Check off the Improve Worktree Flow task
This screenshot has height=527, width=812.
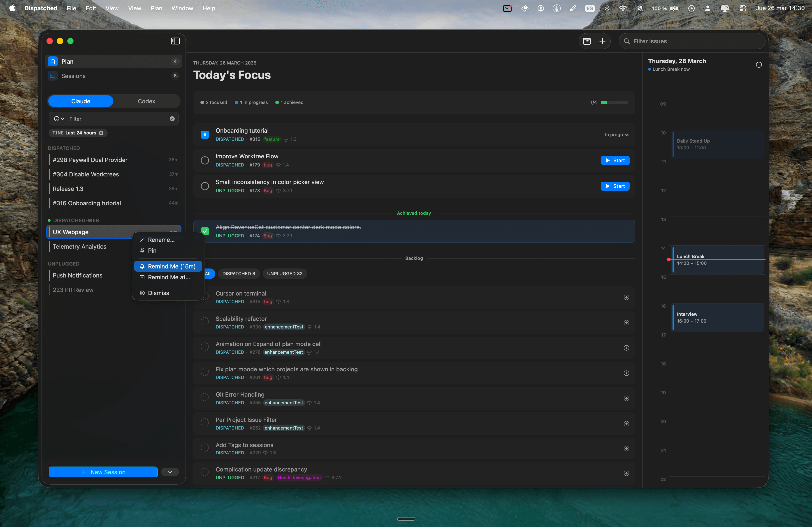click(205, 160)
